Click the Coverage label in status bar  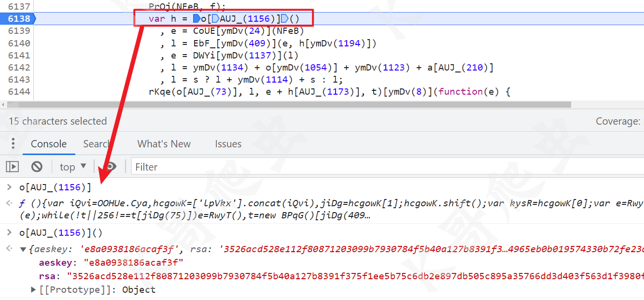(x=618, y=121)
